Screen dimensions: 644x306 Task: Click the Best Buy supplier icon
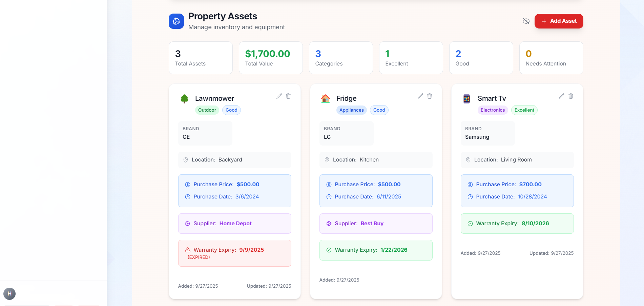point(329,224)
